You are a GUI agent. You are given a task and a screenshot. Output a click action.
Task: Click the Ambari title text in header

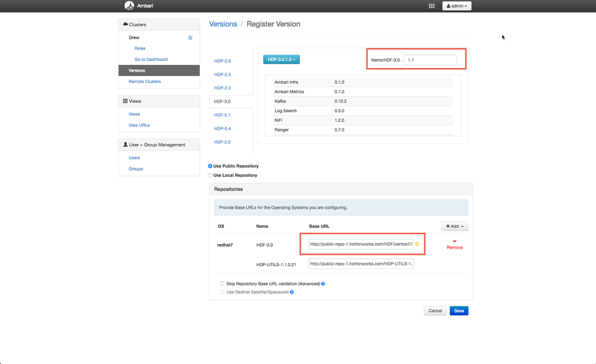[x=145, y=6]
